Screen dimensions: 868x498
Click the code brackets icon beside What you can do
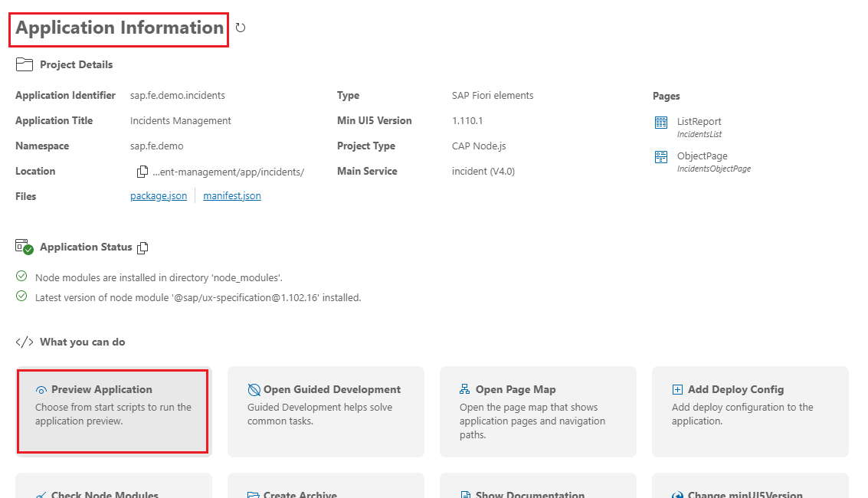click(25, 342)
